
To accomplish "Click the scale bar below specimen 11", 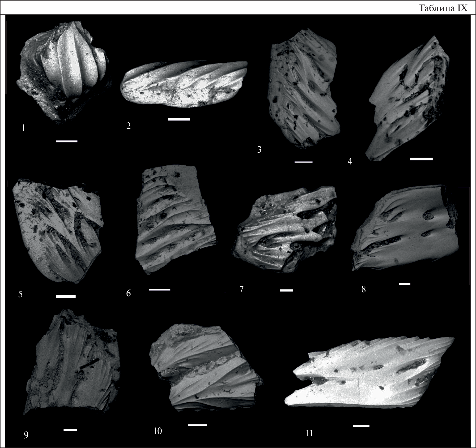I will coord(361,426).
